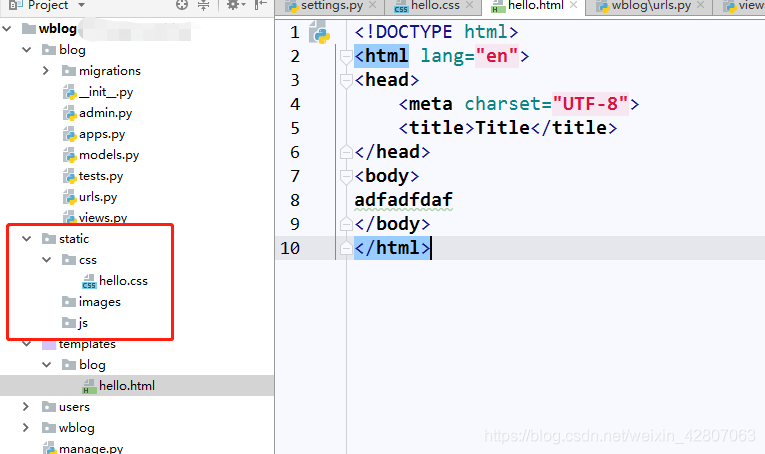Click the static folder icon
Viewport: 765px width, 454px height.
pyautogui.click(x=49, y=238)
